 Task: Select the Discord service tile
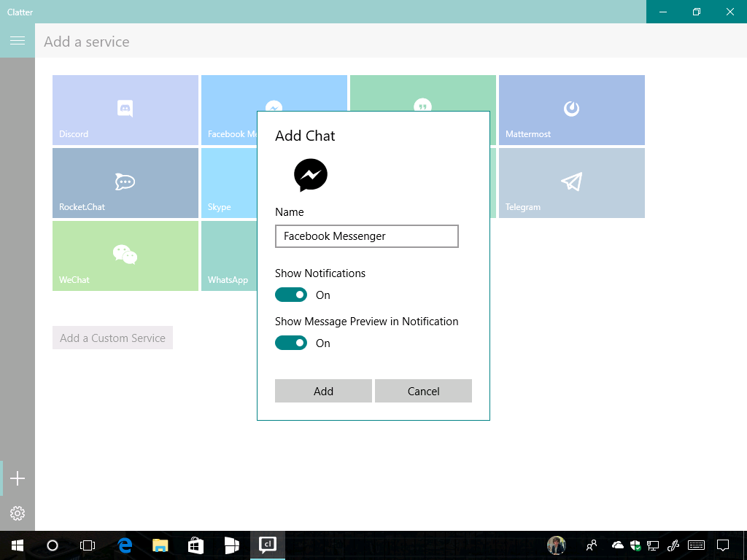coord(125,110)
